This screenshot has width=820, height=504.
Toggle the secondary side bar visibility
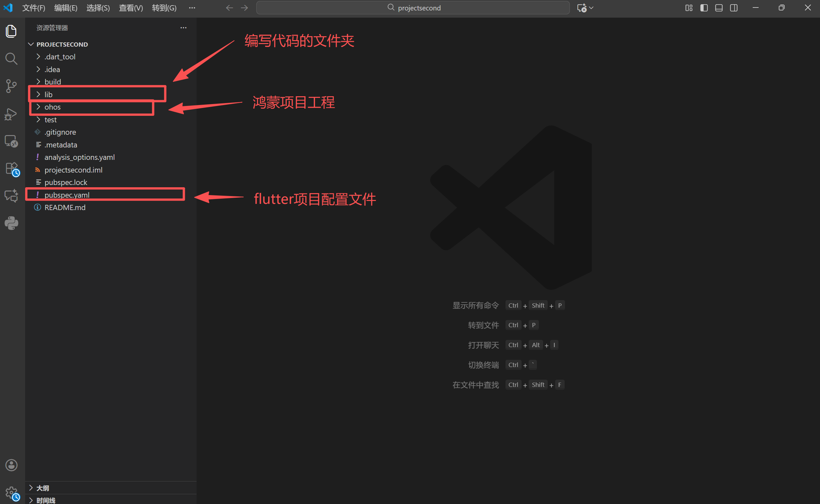point(733,8)
